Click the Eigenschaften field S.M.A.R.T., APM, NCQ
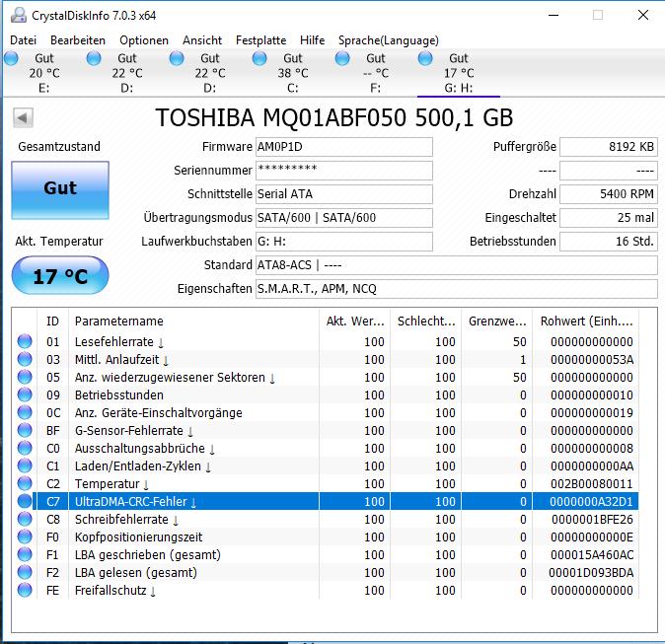Image resolution: width=665 pixels, height=644 pixels. tap(457, 289)
